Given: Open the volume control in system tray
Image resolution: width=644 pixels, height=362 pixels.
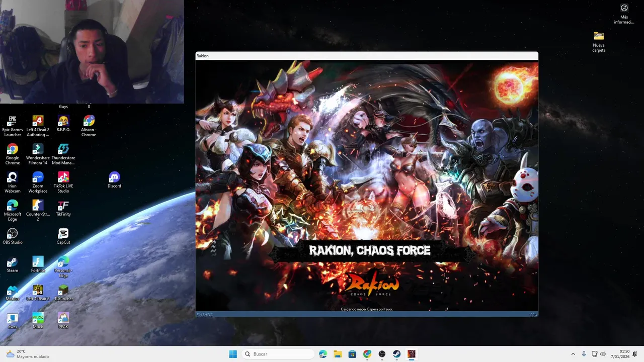Looking at the screenshot, I should click(603, 354).
